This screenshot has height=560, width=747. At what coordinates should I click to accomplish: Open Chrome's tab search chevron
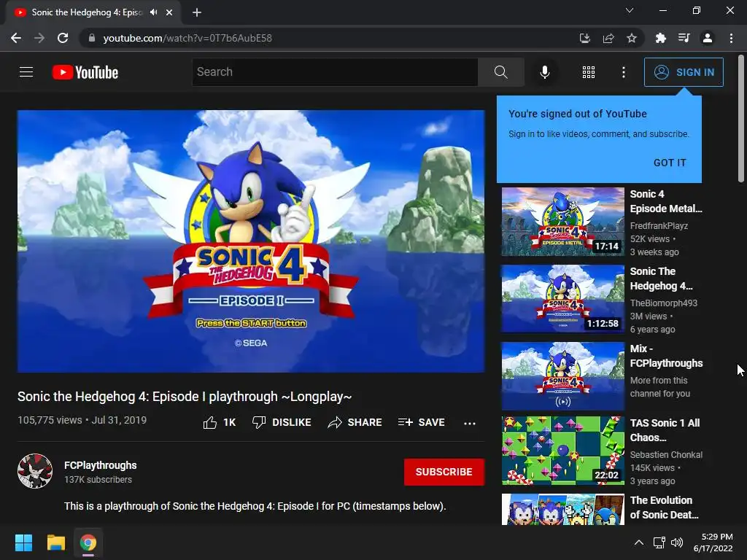[x=630, y=10]
